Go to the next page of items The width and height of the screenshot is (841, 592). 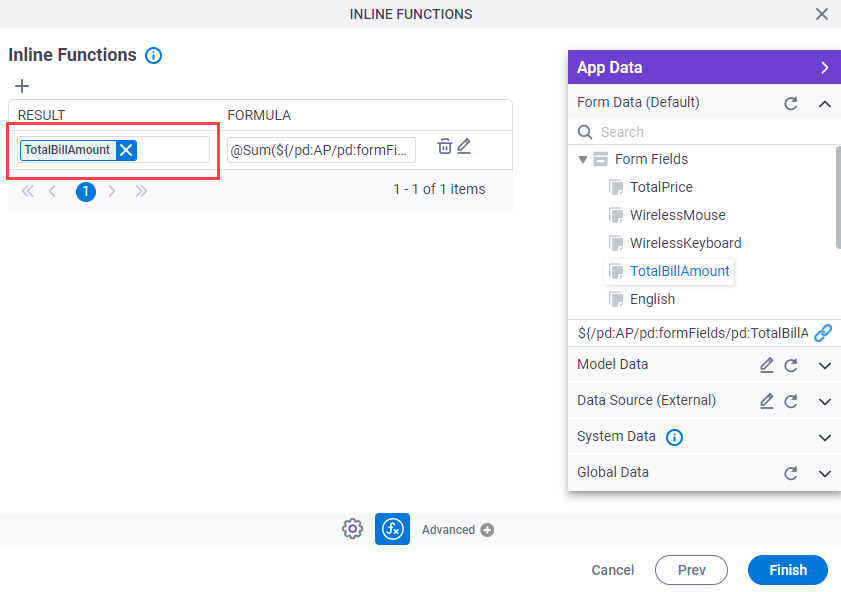pyautogui.click(x=112, y=191)
